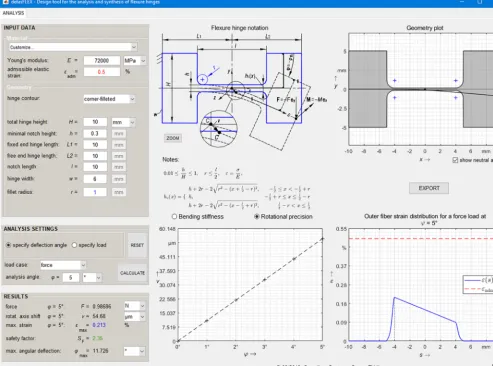Open the material Customize dropdown
Viewport: 493px width, 366px height.
(73, 47)
